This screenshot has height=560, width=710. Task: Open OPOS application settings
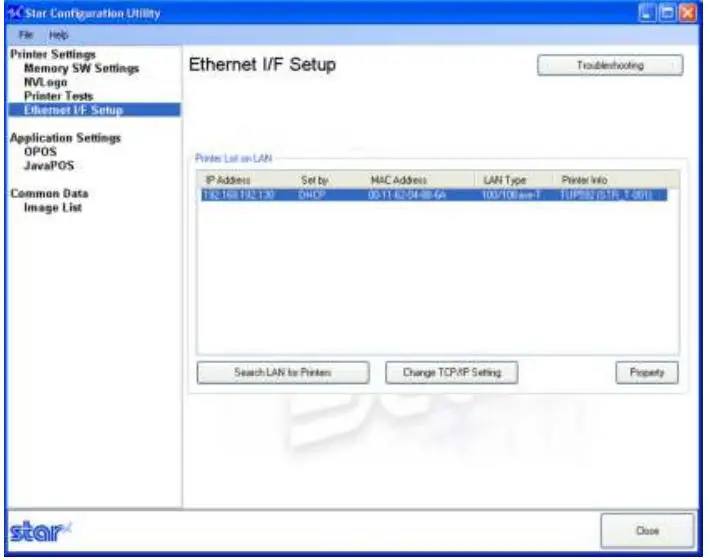click(40, 152)
